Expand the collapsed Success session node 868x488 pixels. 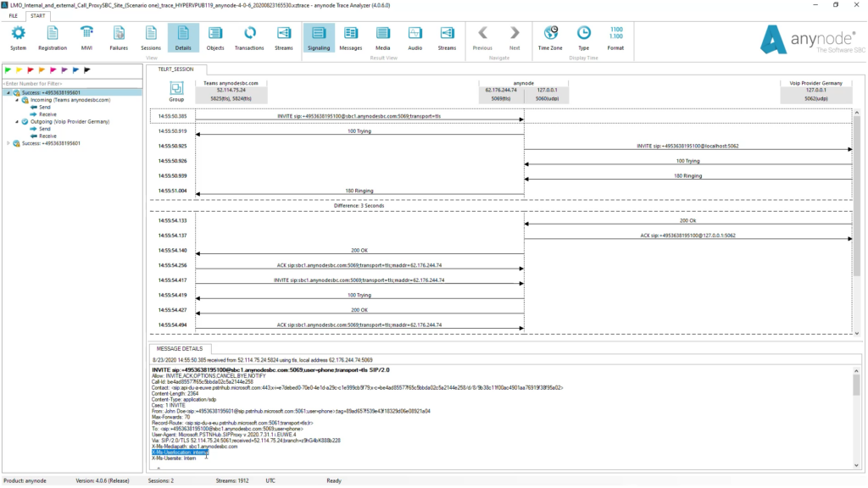point(8,143)
